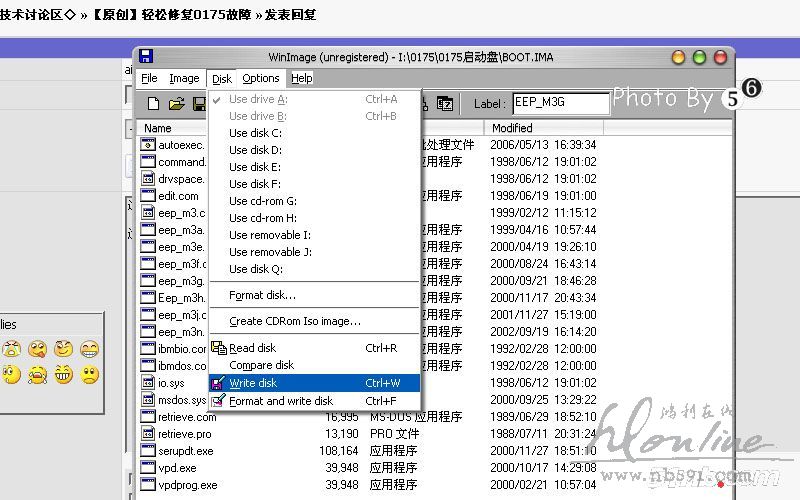The width and height of the screenshot is (800, 500).
Task: Click the Modified column header
Action: [x=512, y=128]
